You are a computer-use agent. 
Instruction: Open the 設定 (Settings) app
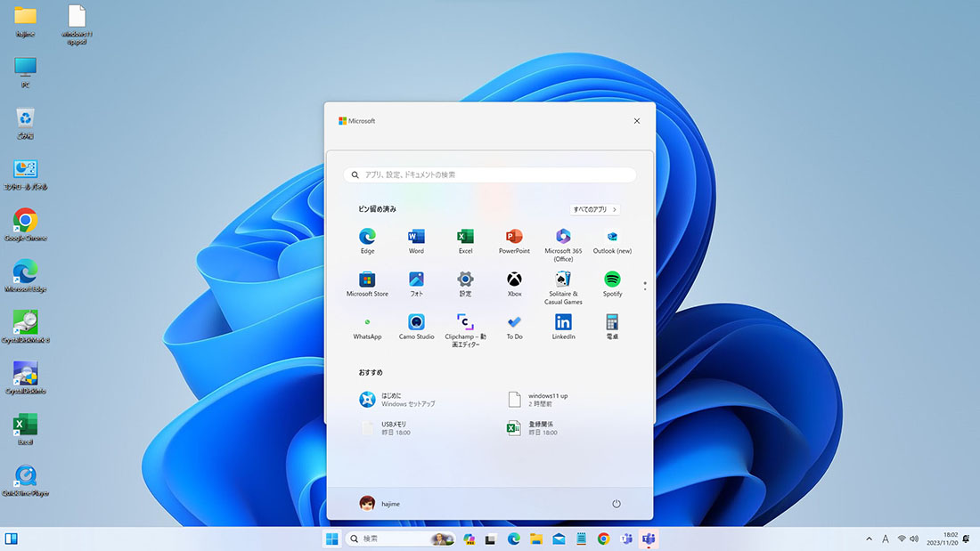465,280
